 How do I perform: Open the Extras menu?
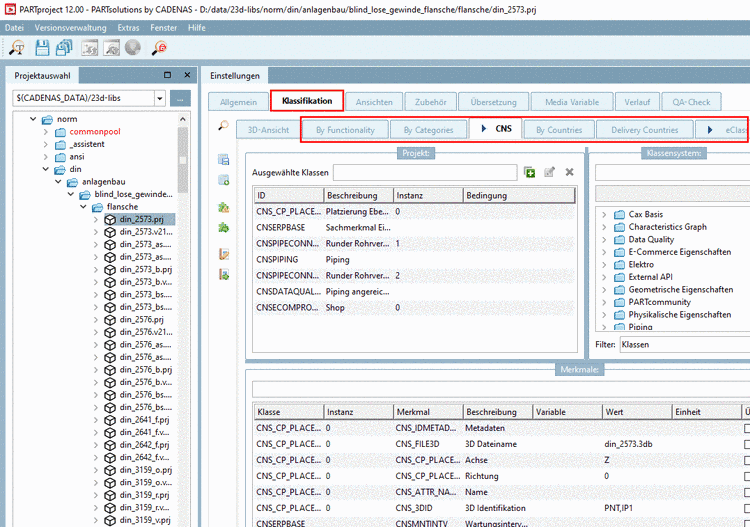(128, 28)
